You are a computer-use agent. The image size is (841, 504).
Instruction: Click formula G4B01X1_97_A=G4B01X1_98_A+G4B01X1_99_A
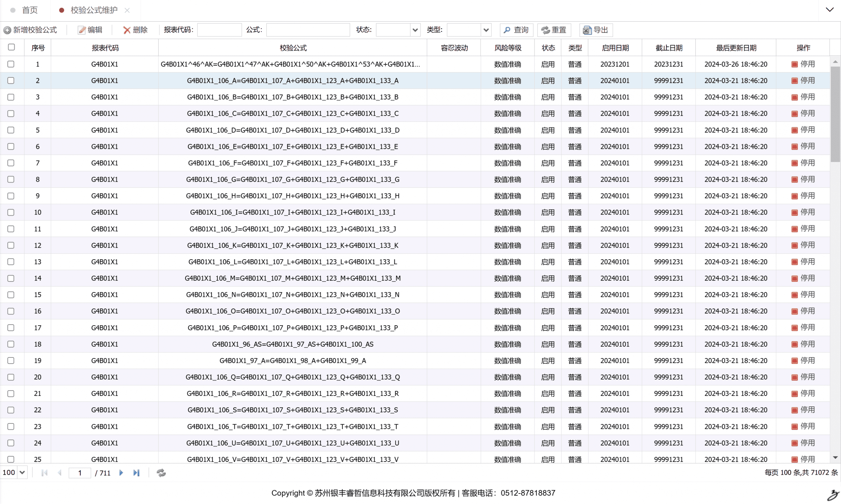point(293,360)
